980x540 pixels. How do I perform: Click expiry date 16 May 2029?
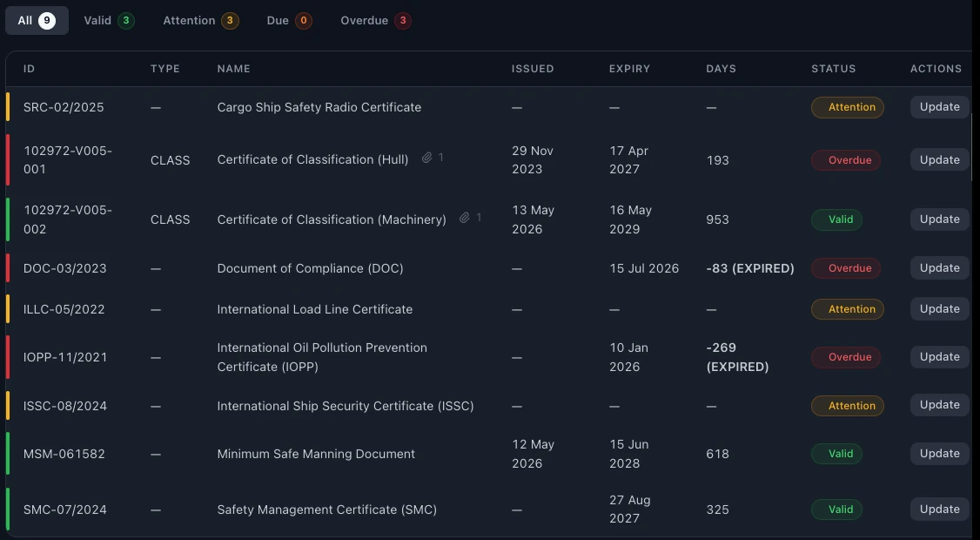[x=631, y=219]
